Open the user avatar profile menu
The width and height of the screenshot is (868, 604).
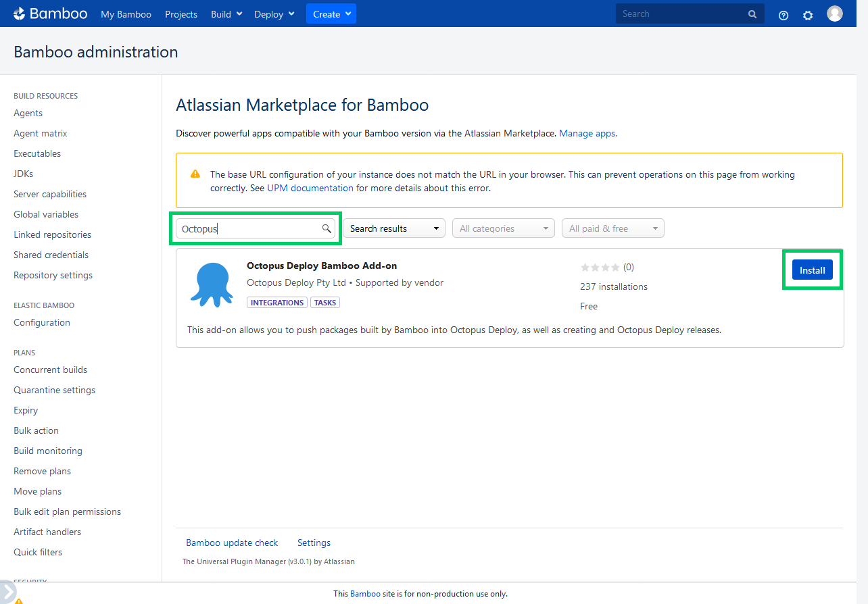click(x=835, y=14)
